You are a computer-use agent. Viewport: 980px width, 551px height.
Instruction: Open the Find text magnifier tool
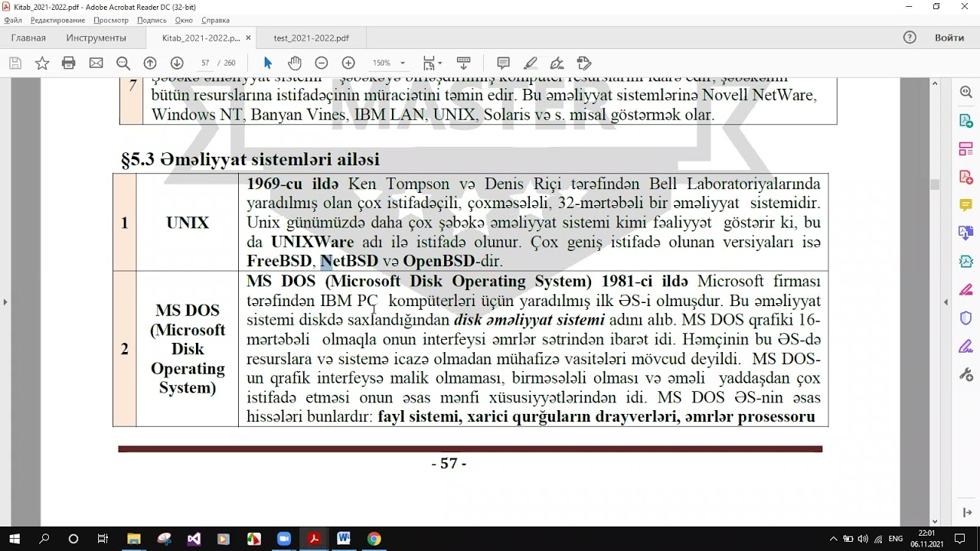pyautogui.click(x=122, y=63)
